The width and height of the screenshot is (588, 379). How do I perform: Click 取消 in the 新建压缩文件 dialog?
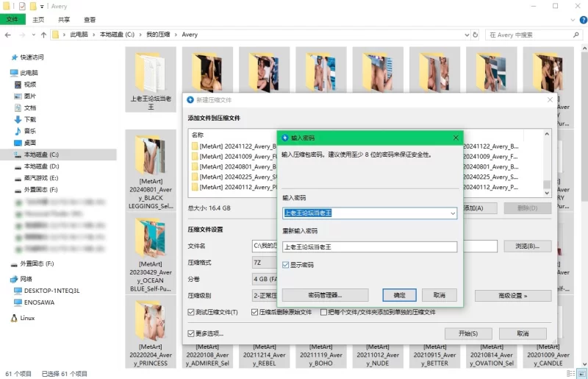coord(523,333)
